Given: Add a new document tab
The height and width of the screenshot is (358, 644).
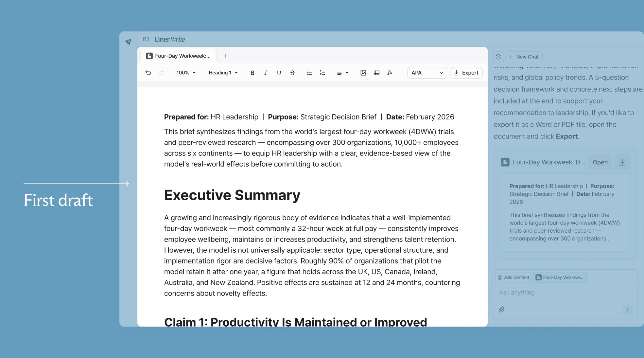Looking at the screenshot, I should pos(225,56).
